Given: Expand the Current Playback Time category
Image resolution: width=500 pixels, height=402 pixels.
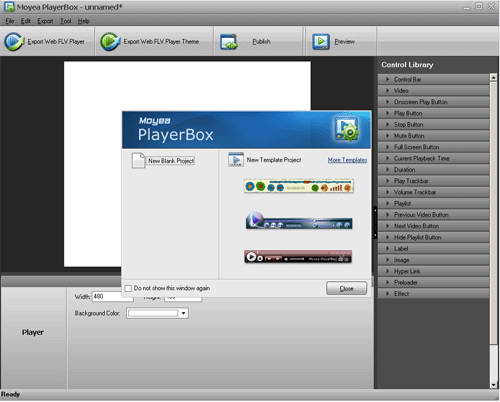Looking at the screenshot, I should (433, 158).
